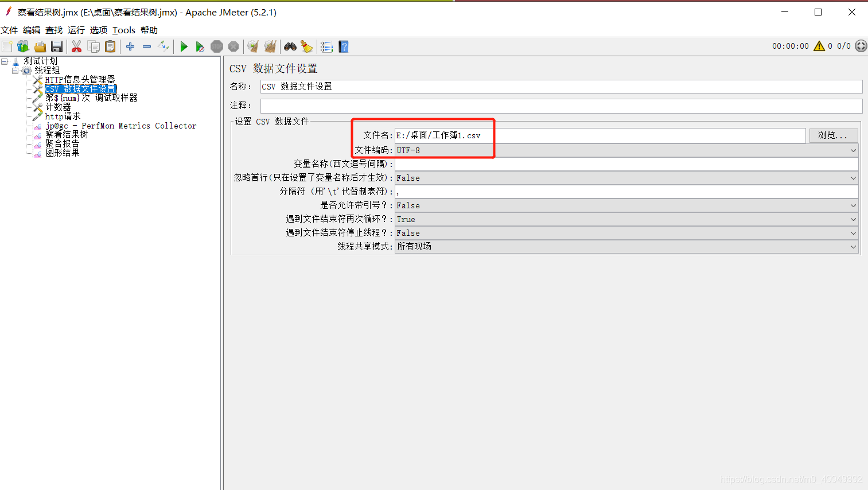Open the Tools menu
The width and height of the screenshot is (868, 490).
124,30
